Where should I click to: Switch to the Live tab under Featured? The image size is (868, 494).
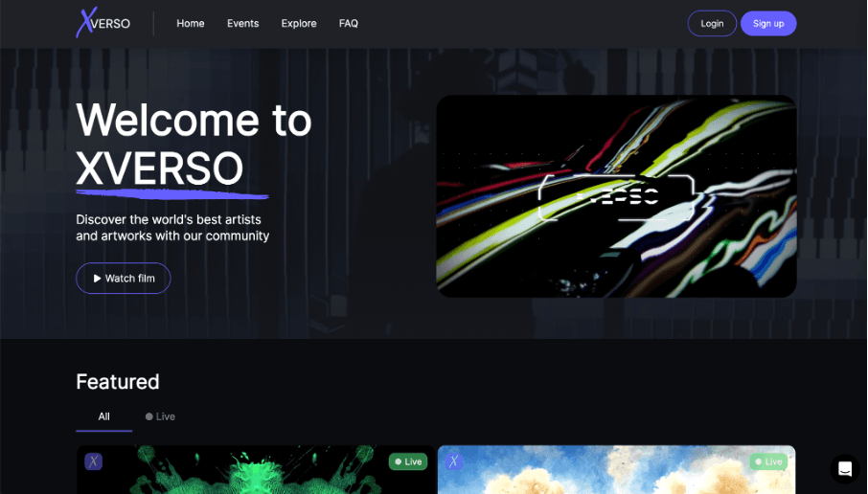click(x=161, y=417)
